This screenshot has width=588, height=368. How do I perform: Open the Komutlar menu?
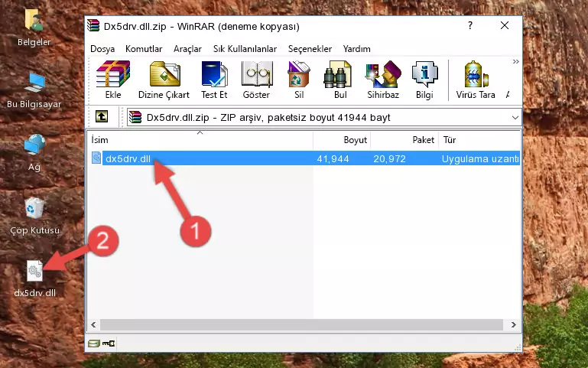[x=144, y=49]
